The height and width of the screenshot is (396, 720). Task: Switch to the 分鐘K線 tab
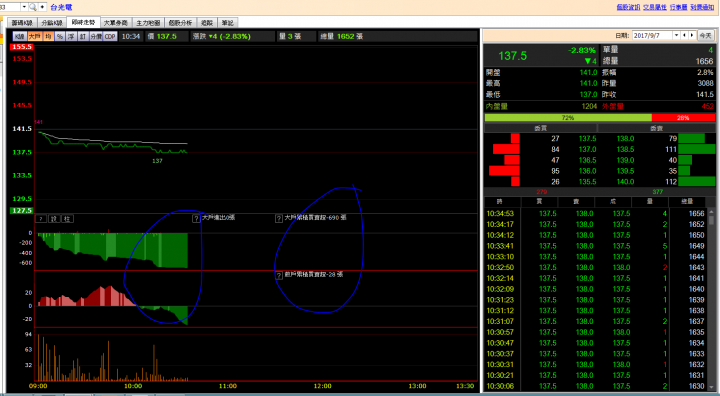tap(52, 23)
